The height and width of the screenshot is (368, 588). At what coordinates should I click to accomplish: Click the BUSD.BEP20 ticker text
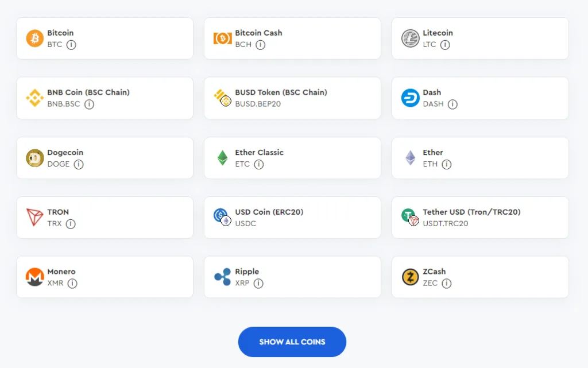coord(258,104)
